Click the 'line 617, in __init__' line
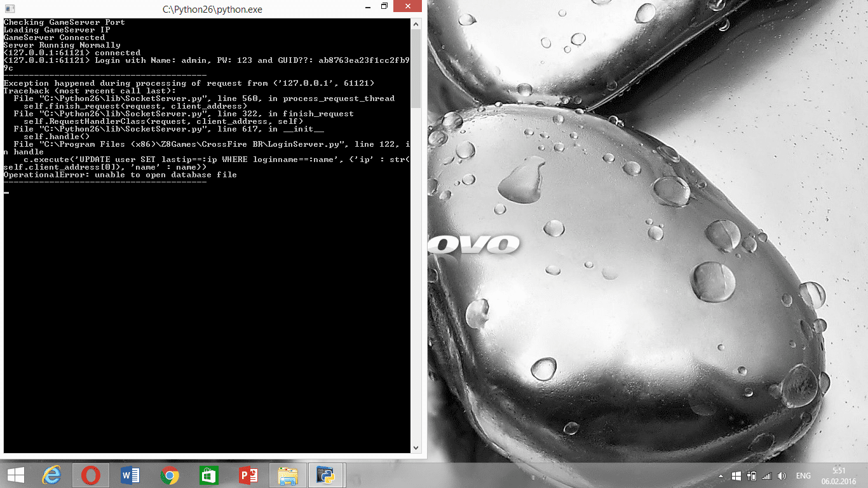Viewport: 868px width, 488px height. click(168, 129)
